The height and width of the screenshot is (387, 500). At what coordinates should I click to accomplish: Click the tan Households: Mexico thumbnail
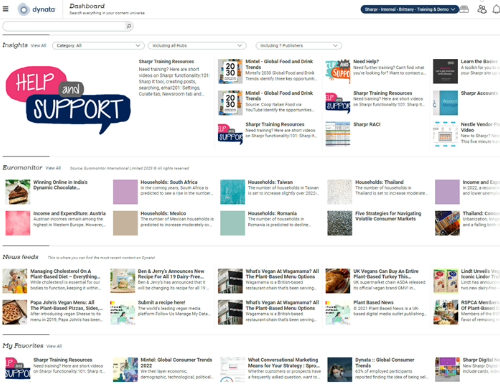(x=125, y=223)
